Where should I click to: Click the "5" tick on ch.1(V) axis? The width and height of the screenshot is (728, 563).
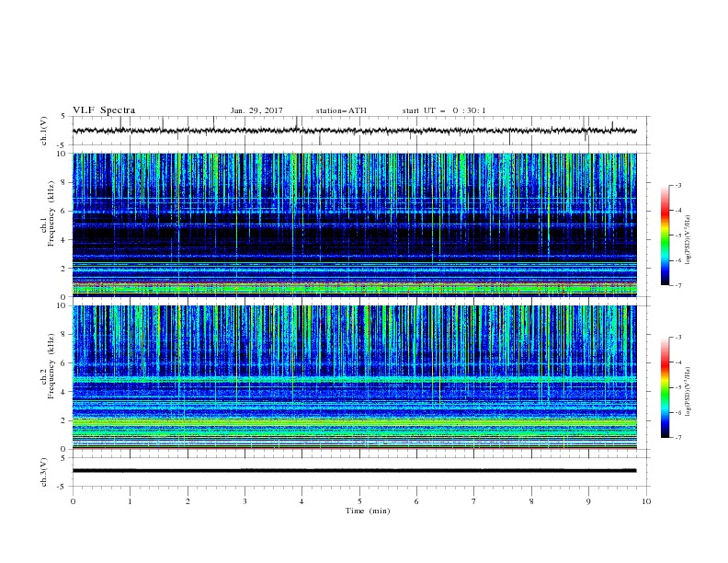pyautogui.click(x=64, y=117)
